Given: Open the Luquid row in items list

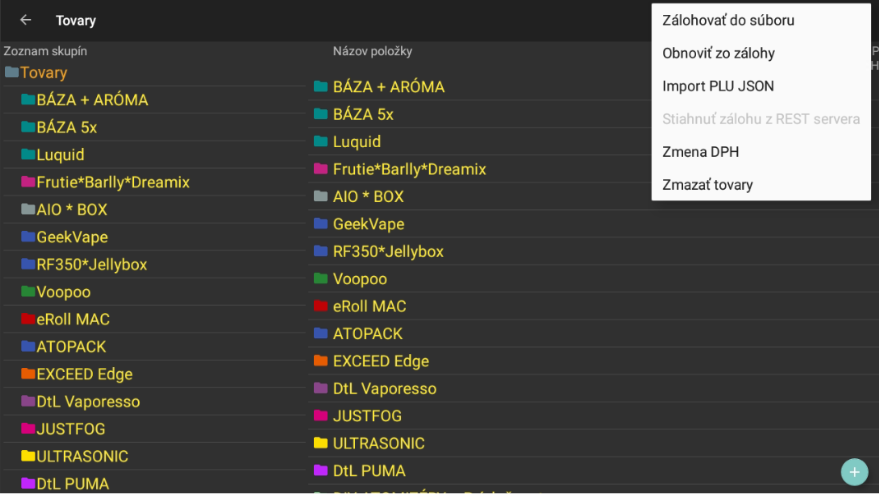Looking at the screenshot, I should pos(357,142).
